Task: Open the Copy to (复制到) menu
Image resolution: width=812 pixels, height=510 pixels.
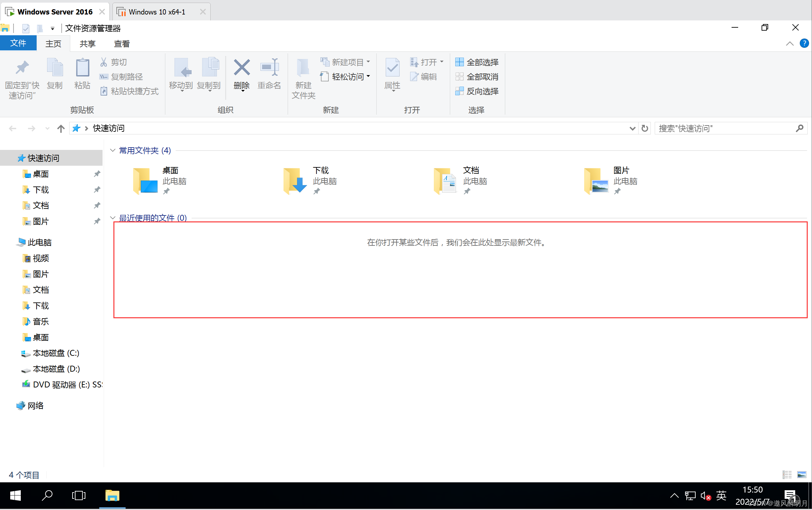Action: tap(209, 75)
